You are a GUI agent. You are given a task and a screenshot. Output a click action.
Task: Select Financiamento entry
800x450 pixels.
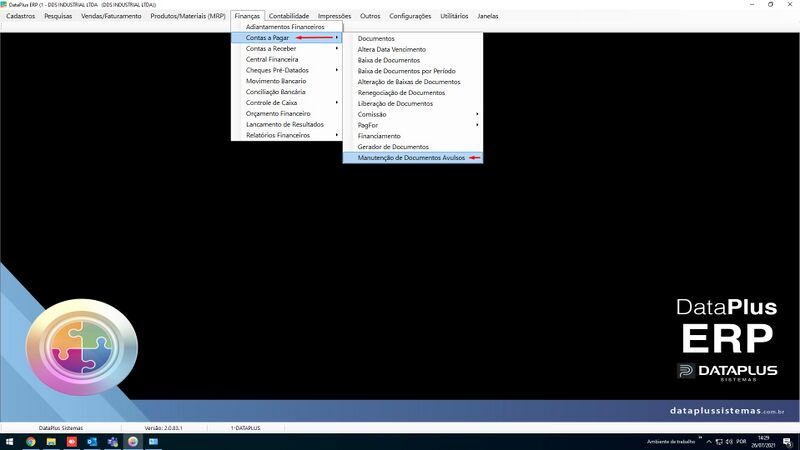tap(413, 136)
